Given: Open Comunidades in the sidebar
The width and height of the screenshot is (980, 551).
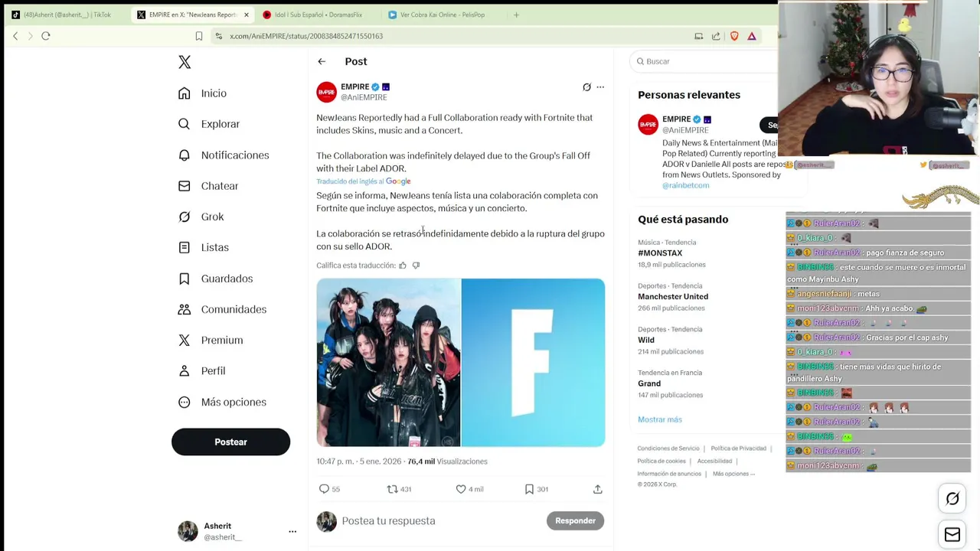Looking at the screenshot, I should [x=222, y=309].
